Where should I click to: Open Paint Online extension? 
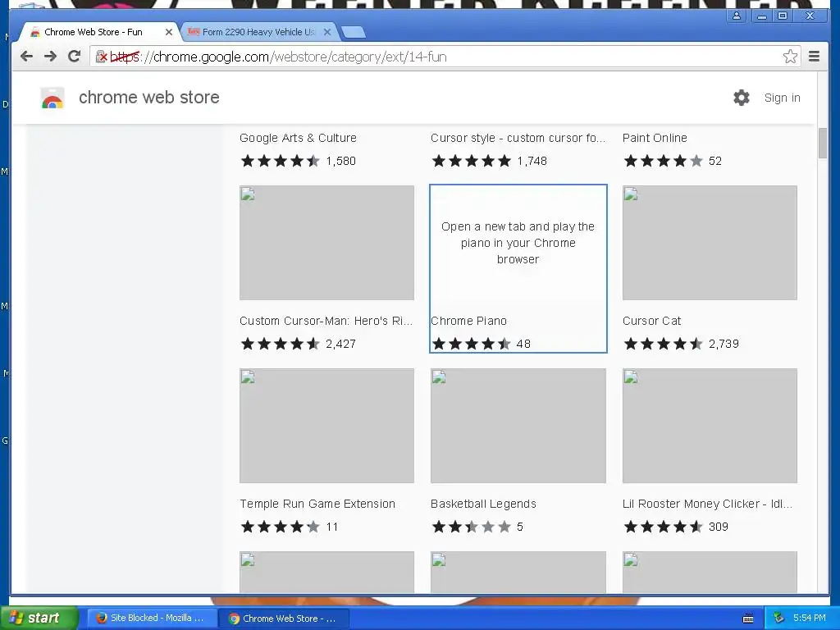pos(655,138)
